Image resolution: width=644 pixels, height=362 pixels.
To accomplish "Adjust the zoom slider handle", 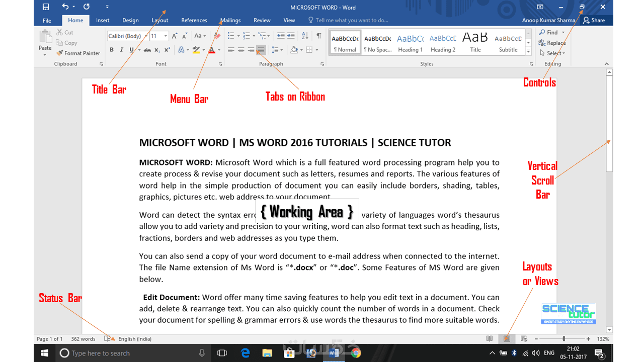I will 563,339.
